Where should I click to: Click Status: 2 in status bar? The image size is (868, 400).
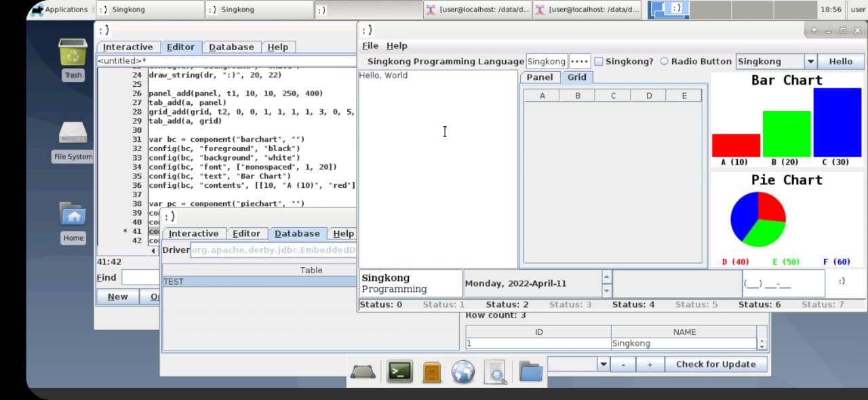[507, 304]
